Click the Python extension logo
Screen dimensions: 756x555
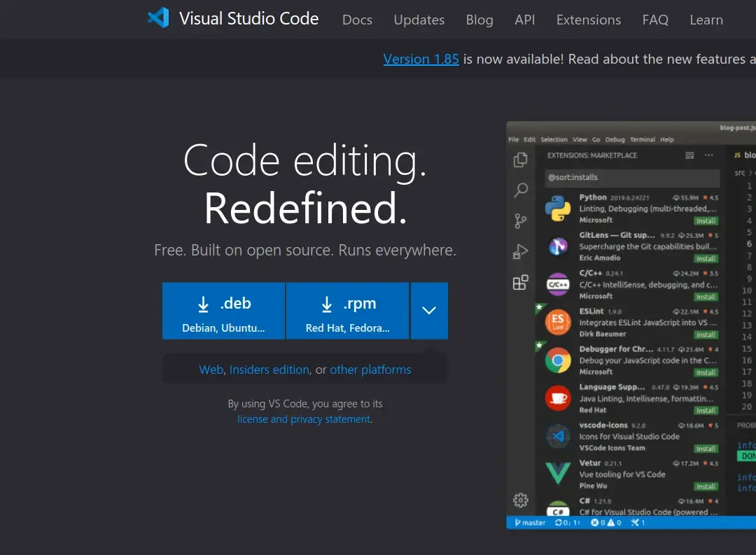(x=558, y=209)
